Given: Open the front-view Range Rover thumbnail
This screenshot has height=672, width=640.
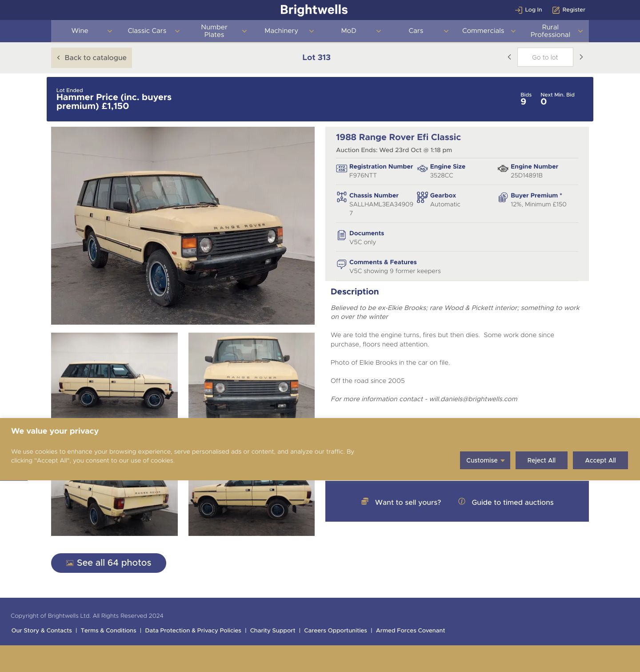Looking at the screenshot, I should tap(252, 375).
